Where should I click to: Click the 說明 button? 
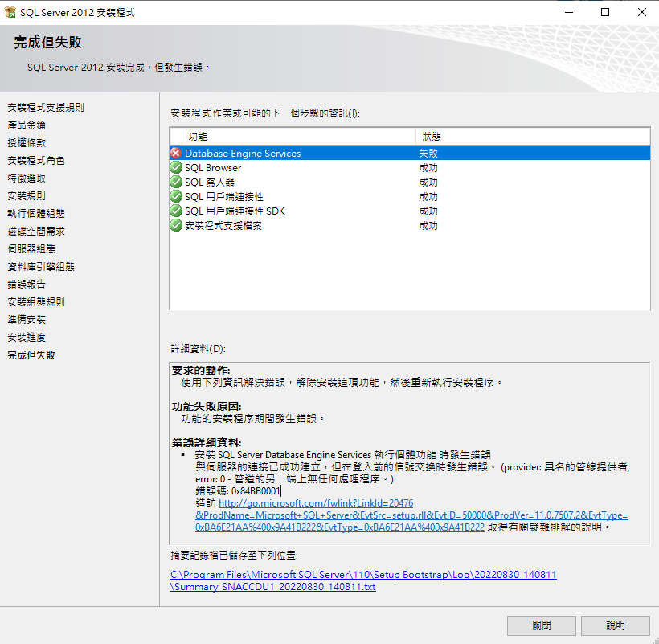[x=616, y=626]
